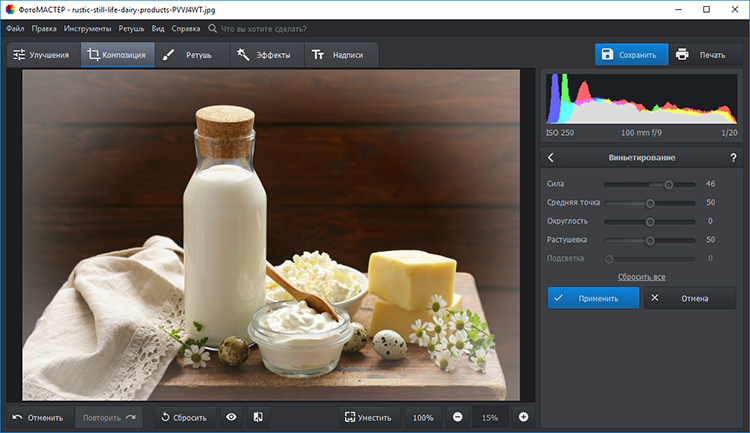This screenshot has height=433, width=750.
Task: Click the zoom in plus icon
Action: pyautogui.click(x=523, y=417)
